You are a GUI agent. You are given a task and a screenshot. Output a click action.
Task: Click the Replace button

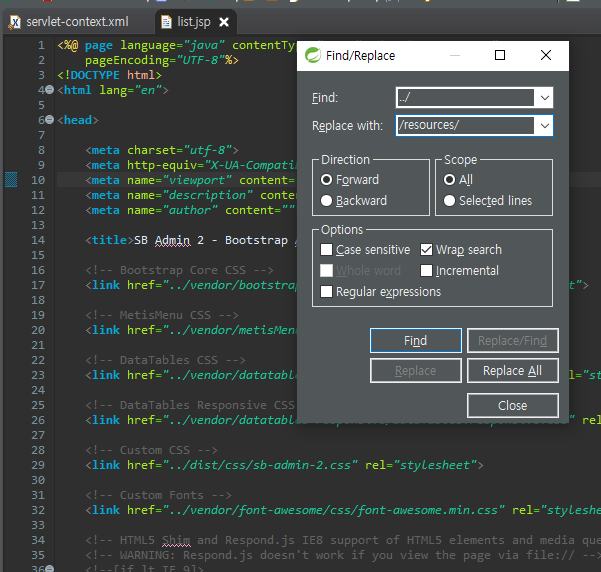tap(415, 371)
